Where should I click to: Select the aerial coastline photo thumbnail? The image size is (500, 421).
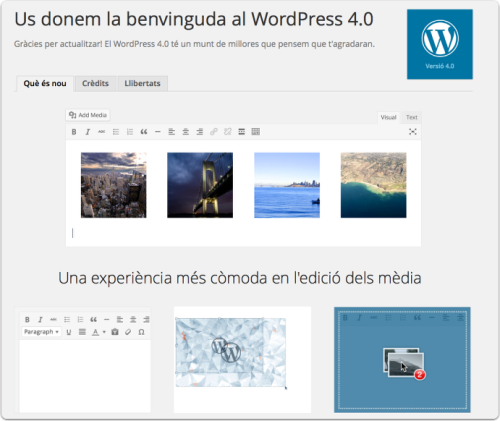[373, 185]
